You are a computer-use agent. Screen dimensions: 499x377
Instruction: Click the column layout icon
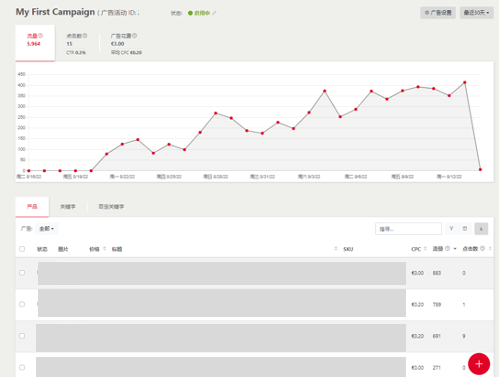465,229
